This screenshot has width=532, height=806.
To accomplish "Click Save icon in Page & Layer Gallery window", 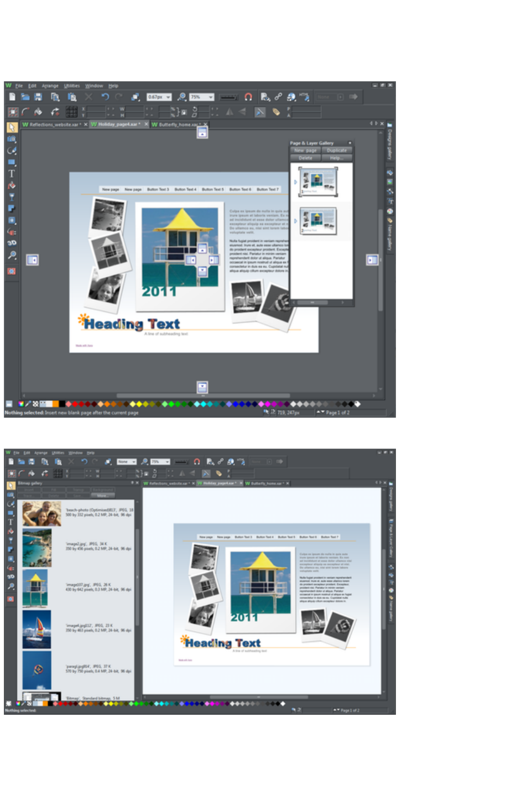I will tap(38, 97).
